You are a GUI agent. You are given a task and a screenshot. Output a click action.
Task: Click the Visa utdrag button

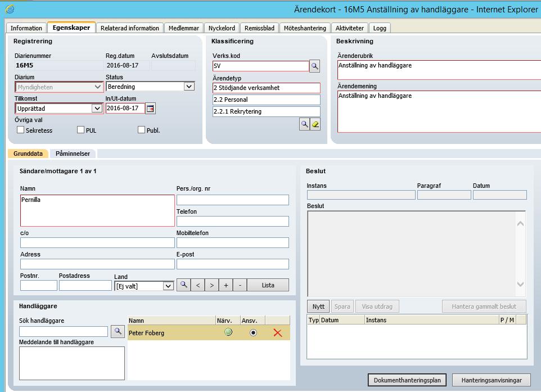[x=377, y=307]
